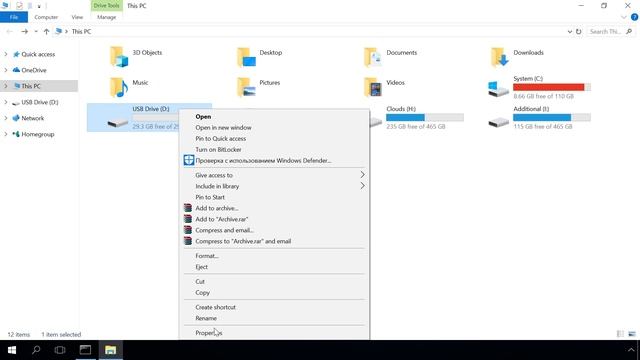Image resolution: width=640 pixels, height=360 pixels.
Task: Click the Clouds (H:) capacity bar
Action: (x=425, y=118)
